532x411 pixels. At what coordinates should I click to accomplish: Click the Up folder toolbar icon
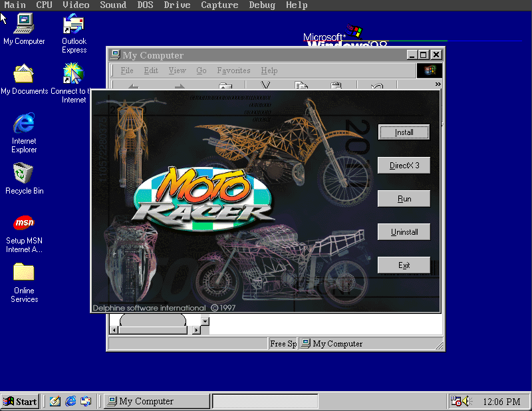tap(225, 86)
